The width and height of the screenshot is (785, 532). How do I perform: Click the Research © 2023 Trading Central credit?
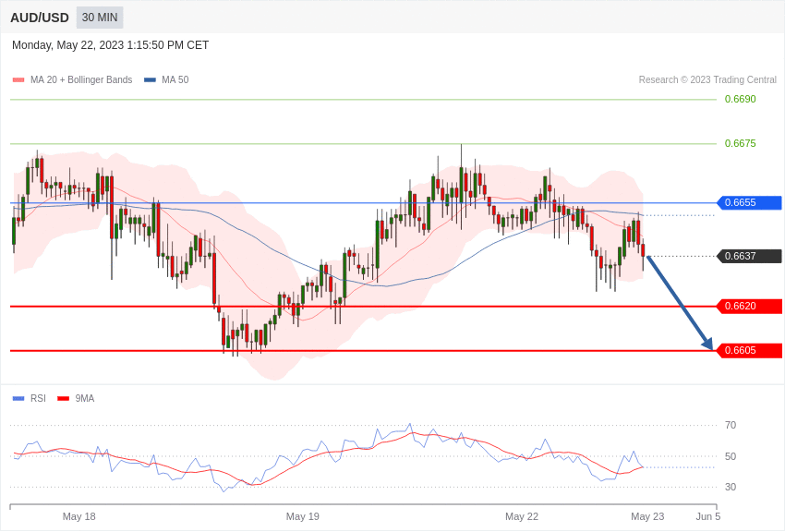click(x=707, y=80)
